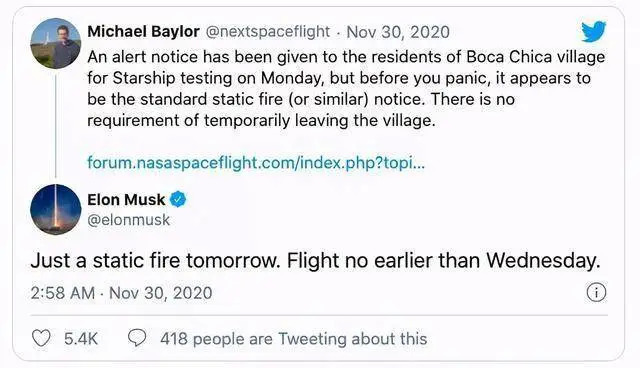This screenshot has width=640, height=368.
Task: Click the Nov 30, 2020 date on Baylor's tweet
Action: click(398, 32)
